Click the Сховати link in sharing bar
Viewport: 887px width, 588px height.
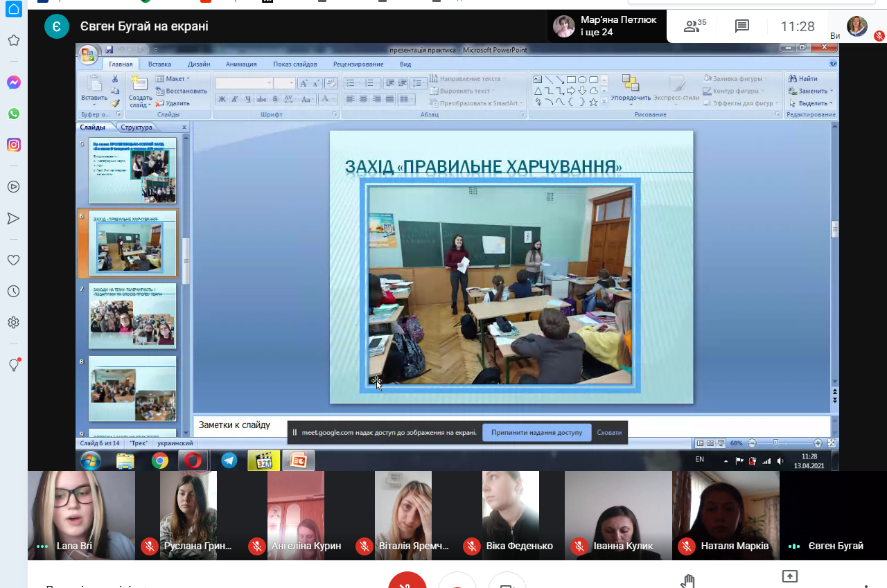(609, 433)
